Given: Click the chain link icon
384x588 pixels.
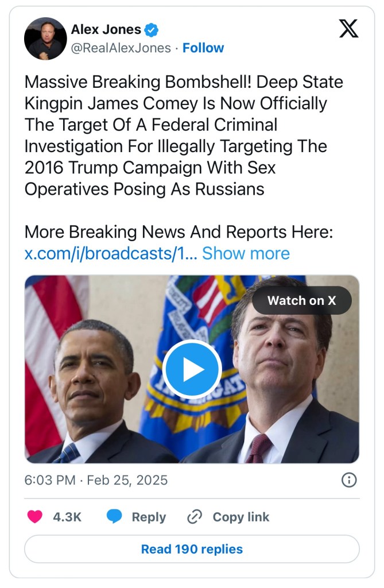Looking at the screenshot, I should [x=195, y=517].
